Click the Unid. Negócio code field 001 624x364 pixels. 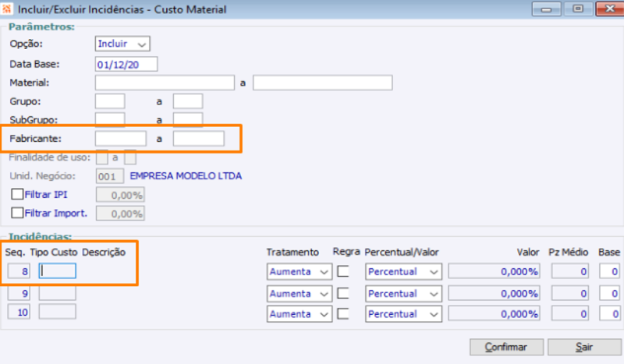(110, 176)
